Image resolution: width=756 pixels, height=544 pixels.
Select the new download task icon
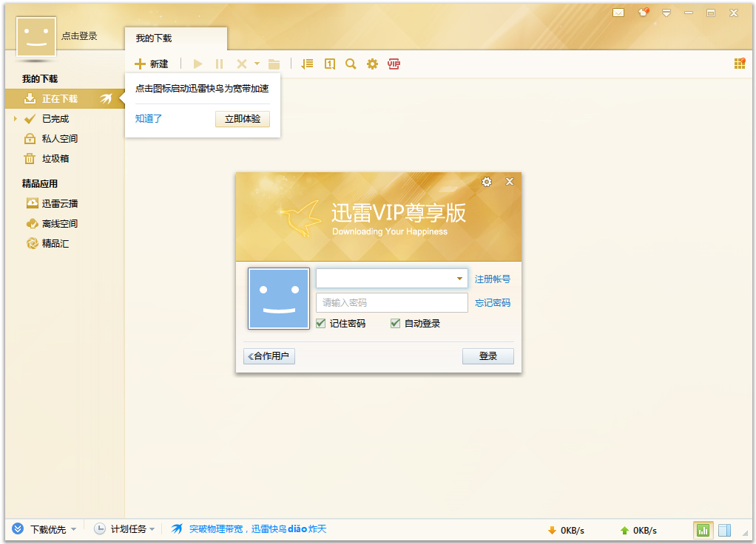[140, 64]
